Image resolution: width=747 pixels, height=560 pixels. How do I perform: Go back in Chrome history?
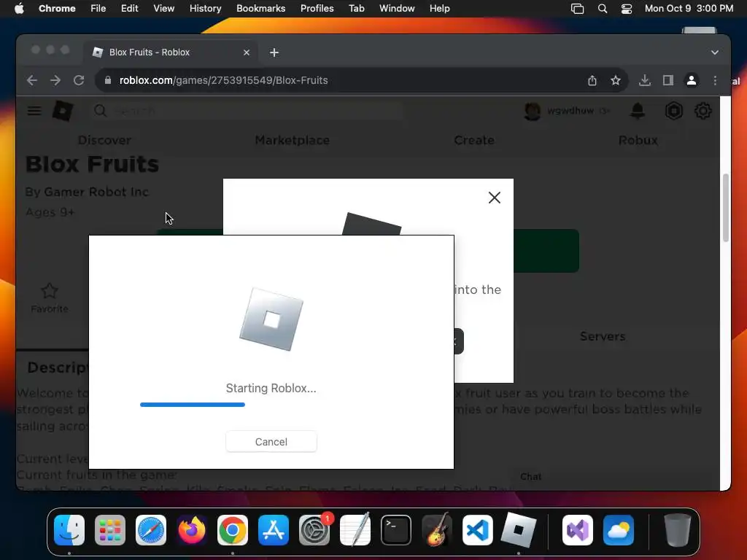click(32, 80)
